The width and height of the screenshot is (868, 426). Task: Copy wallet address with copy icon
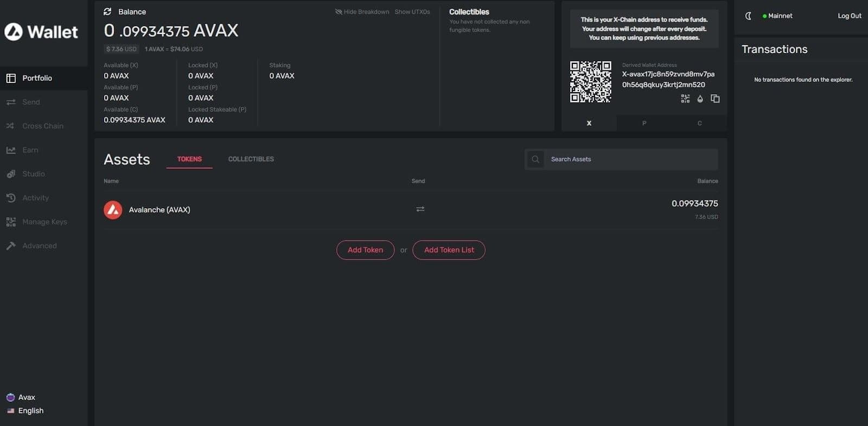[x=715, y=99]
